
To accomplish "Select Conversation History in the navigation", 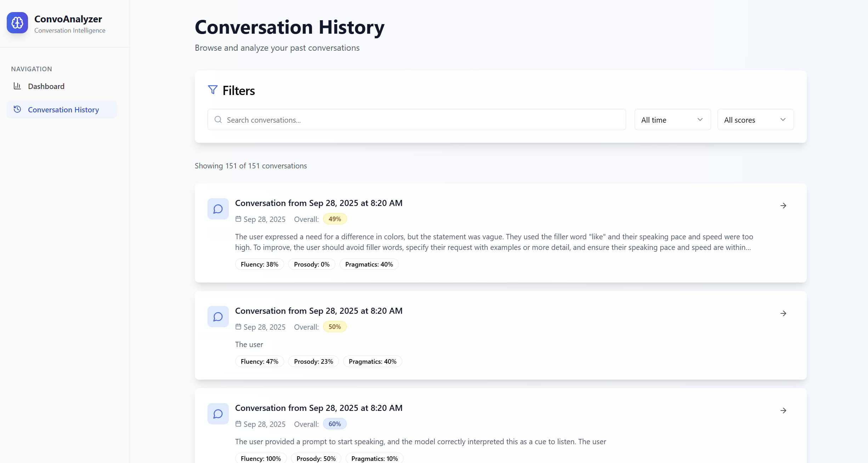I will [63, 110].
